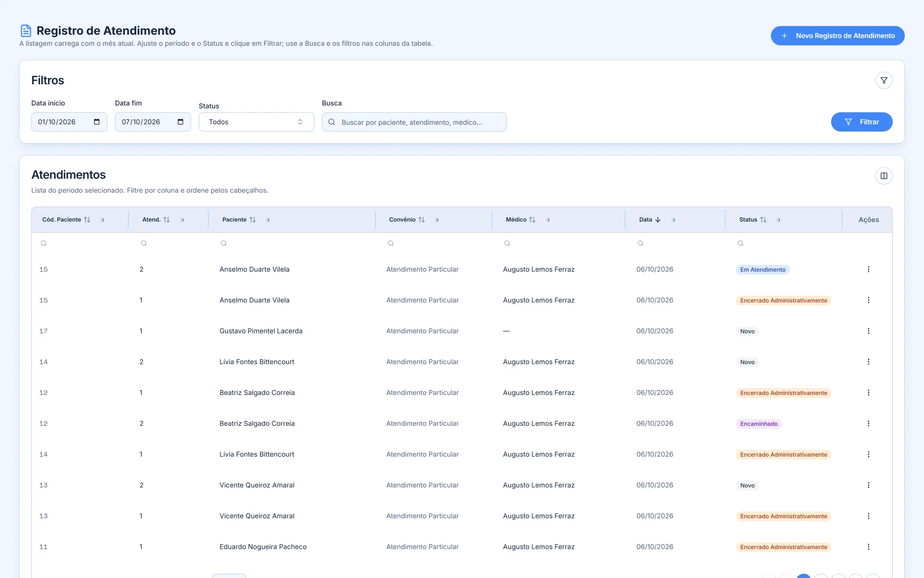Focus the Busca search field
Viewport: 924px width, 578px height.
(x=414, y=122)
